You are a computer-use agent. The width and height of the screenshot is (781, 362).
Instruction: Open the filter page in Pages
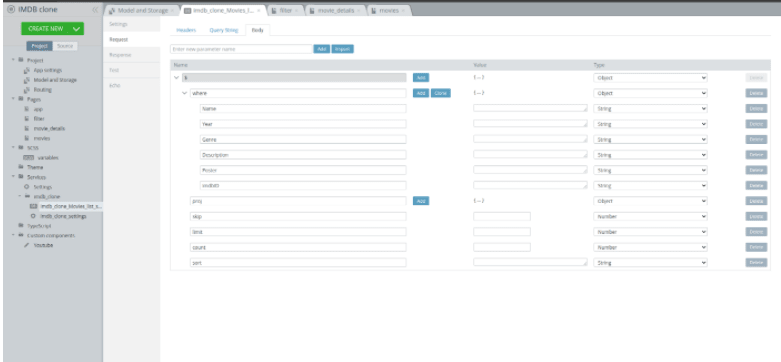point(39,119)
